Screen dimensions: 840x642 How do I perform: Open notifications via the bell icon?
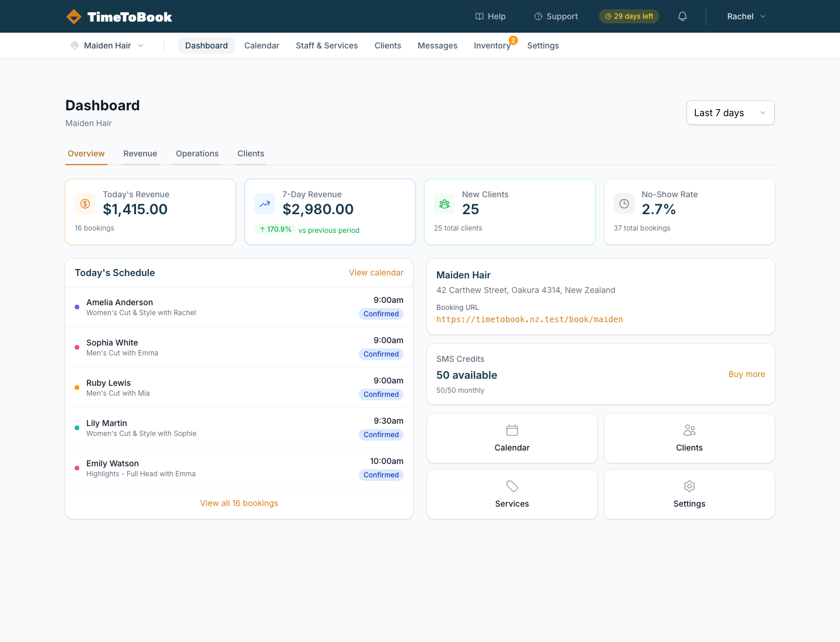pos(682,16)
